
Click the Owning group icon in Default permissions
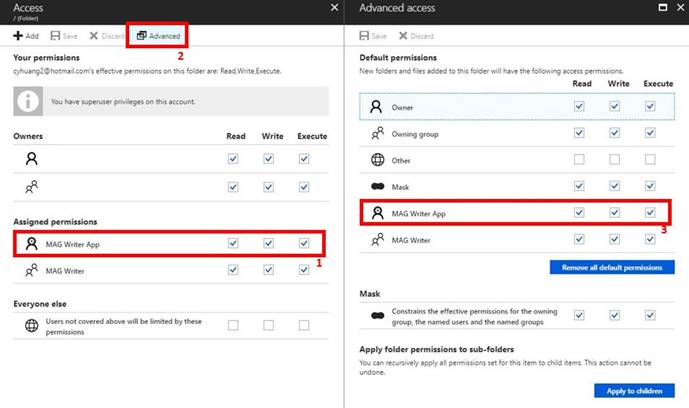(x=377, y=133)
